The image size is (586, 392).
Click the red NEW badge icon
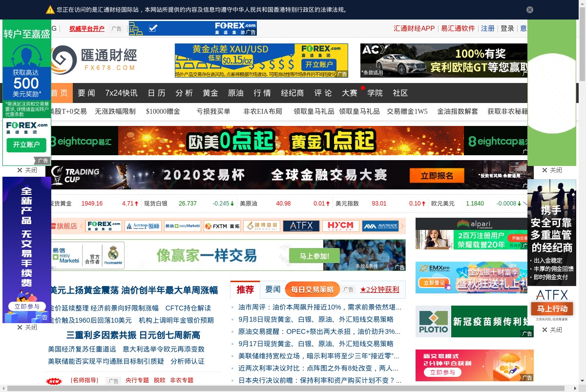point(54,381)
